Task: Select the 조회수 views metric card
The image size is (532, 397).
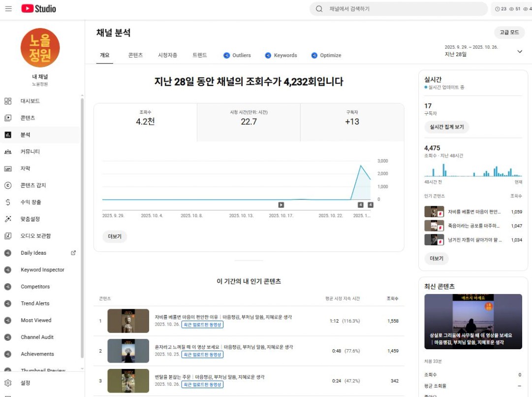Action: (145, 122)
